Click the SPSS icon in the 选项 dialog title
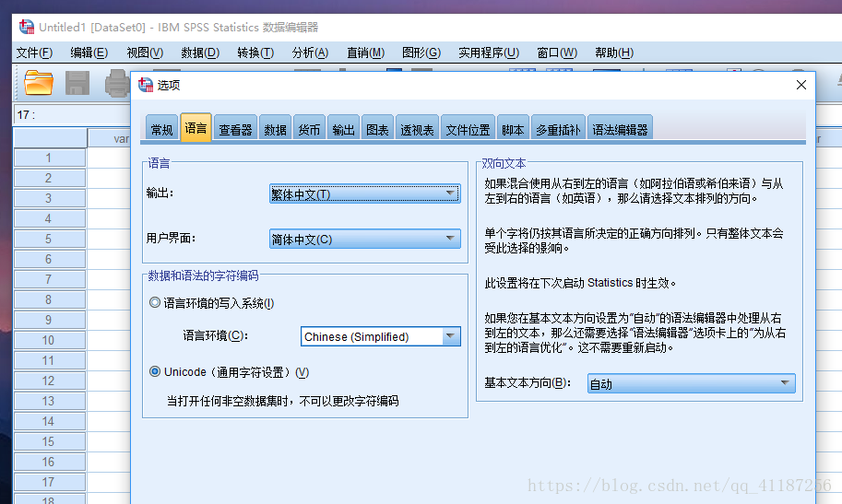The width and height of the screenshot is (842, 504). click(x=146, y=85)
